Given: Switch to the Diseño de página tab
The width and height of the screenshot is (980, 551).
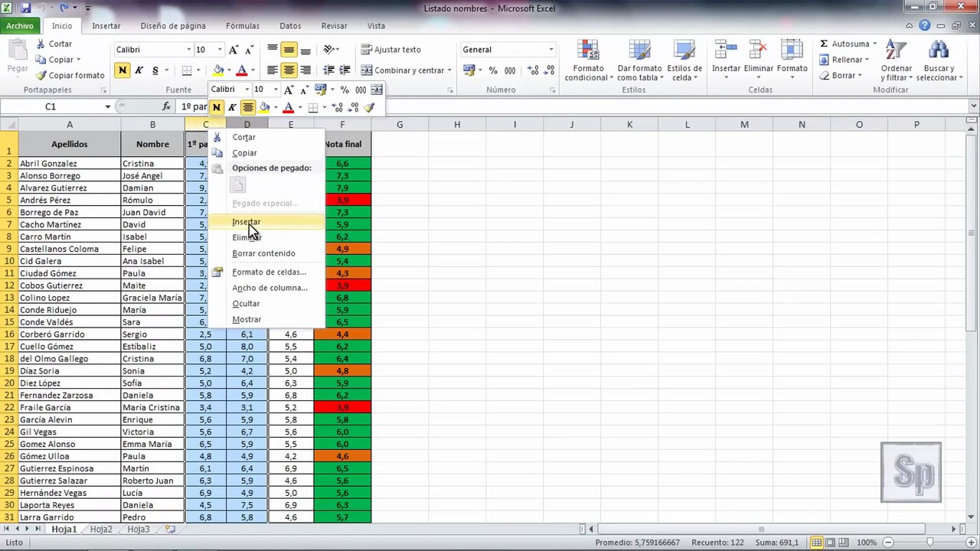Looking at the screenshot, I should (173, 26).
